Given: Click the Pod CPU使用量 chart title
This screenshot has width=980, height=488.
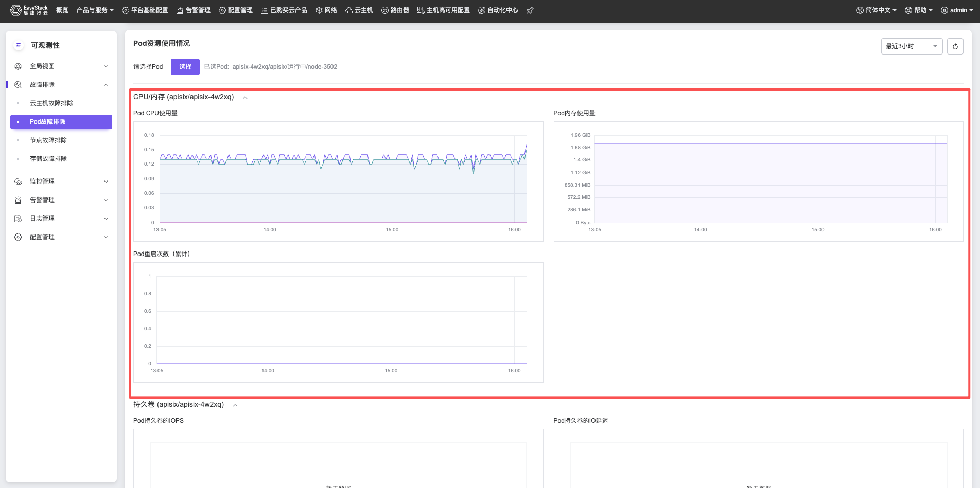Looking at the screenshot, I should point(155,113).
